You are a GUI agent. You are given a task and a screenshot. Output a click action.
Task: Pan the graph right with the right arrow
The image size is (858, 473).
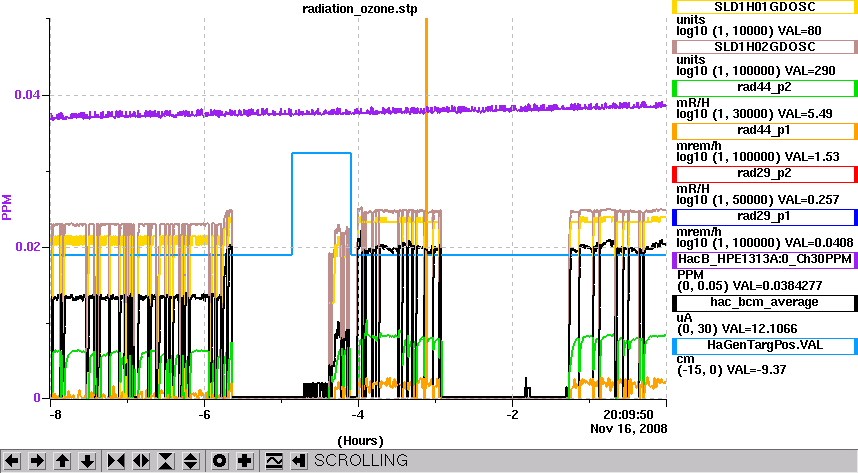point(37,461)
